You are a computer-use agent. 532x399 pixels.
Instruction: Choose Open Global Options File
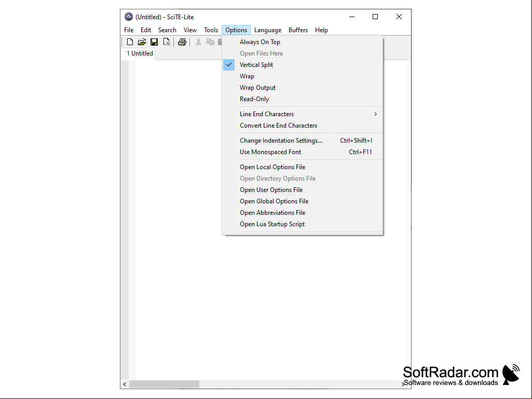click(x=303, y=201)
